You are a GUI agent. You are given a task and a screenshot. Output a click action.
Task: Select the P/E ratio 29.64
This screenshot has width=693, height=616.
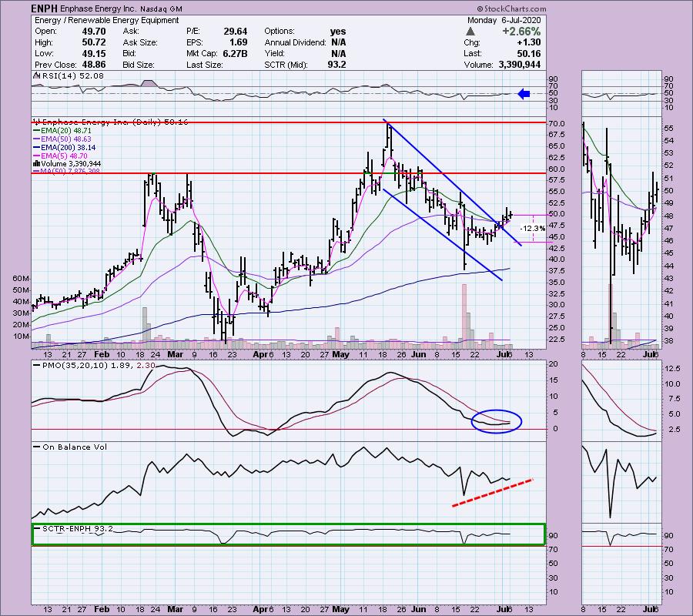pyautogui.click(x=235, y=32)
